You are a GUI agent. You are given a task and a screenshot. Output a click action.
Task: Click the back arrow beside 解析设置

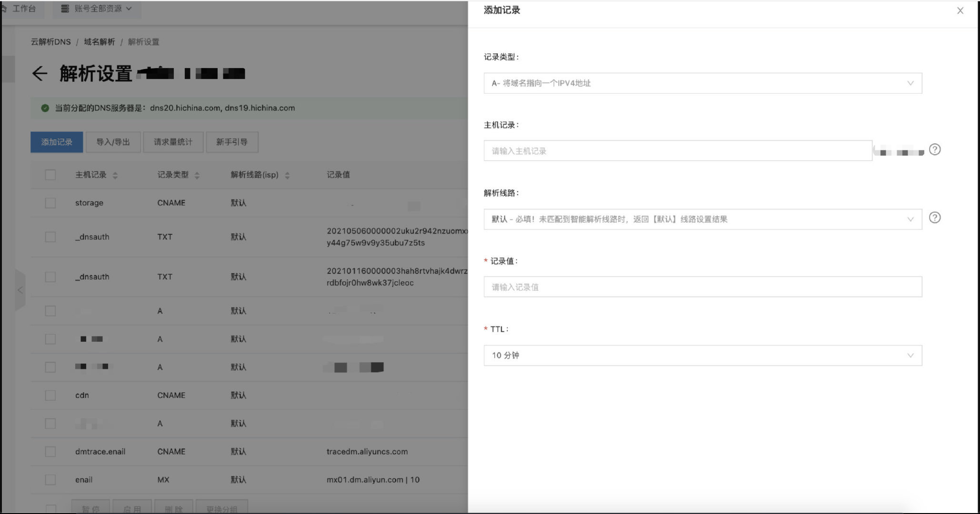[40, 73]
